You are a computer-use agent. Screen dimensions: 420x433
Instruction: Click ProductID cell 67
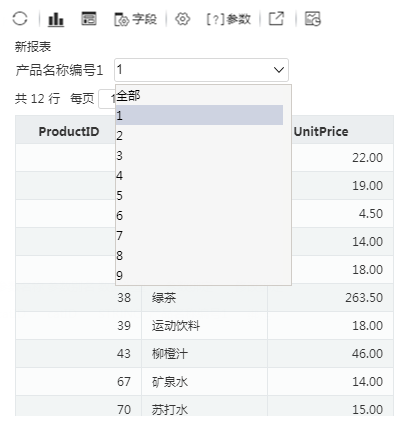point(78,382)
